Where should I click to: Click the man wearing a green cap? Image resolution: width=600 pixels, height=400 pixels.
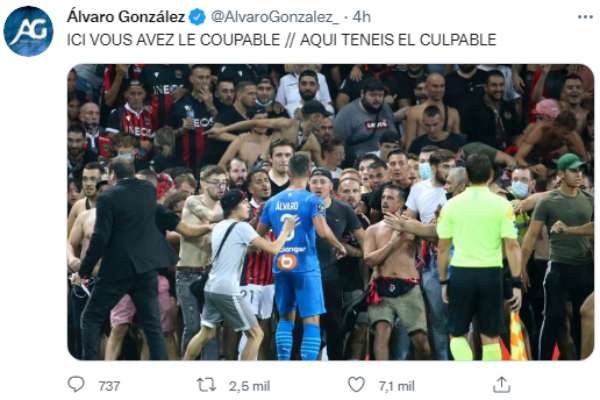tap(562, 214)
